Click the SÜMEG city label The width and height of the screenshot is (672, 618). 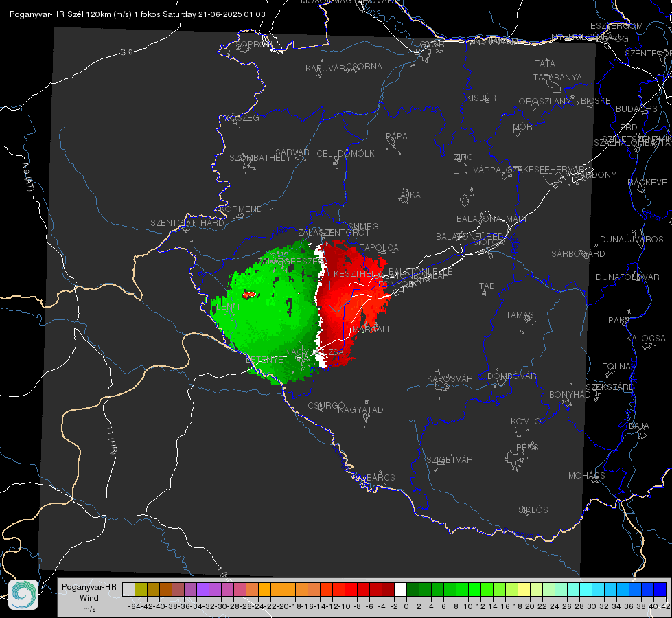(363, 226)
